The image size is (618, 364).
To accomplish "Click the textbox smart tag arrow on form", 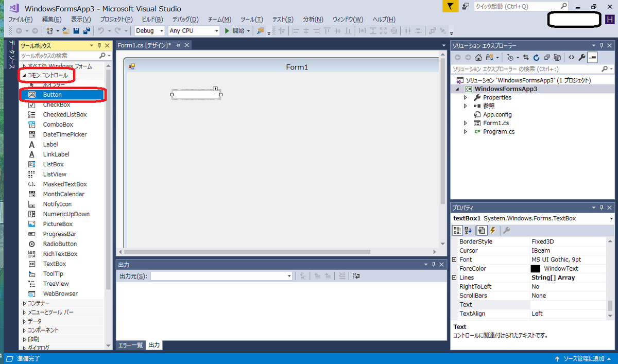I will (216, 89).
